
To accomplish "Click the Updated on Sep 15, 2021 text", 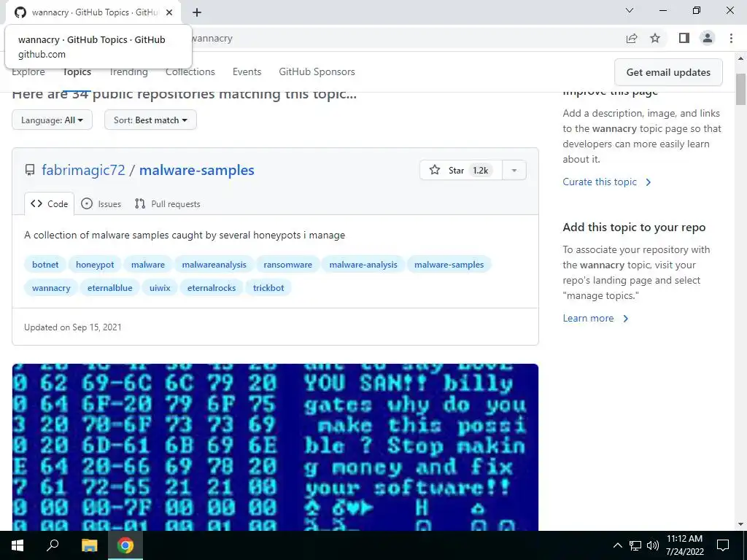I will 73,327.
